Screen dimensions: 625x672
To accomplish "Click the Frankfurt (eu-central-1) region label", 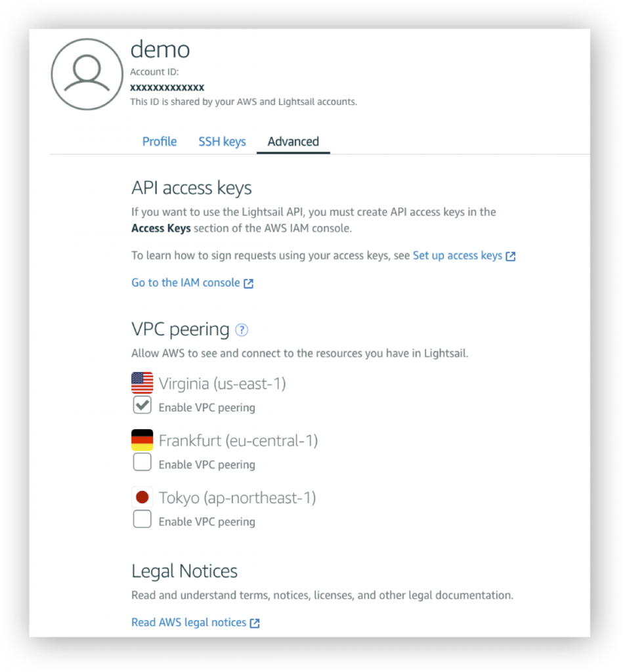I will (238, 440).
